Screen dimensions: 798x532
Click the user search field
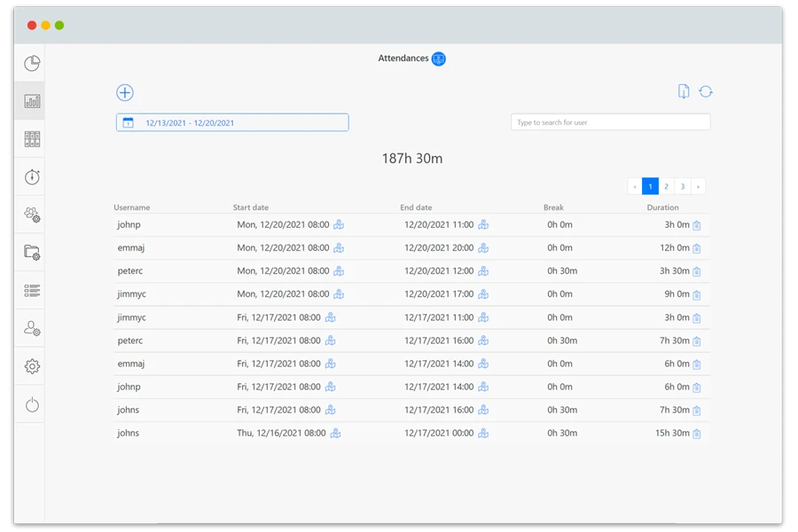tap(610, 122)
